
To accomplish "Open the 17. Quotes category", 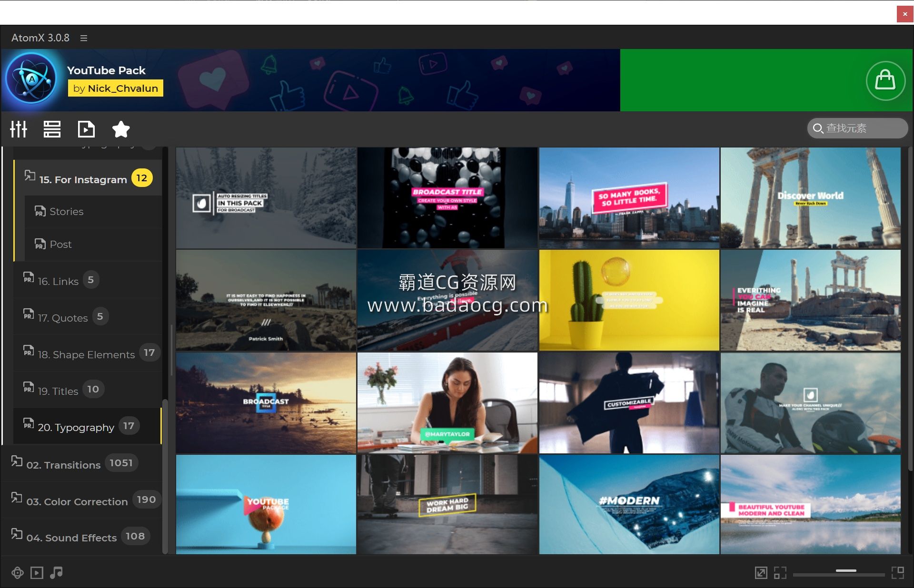I will tap(88, 317).
